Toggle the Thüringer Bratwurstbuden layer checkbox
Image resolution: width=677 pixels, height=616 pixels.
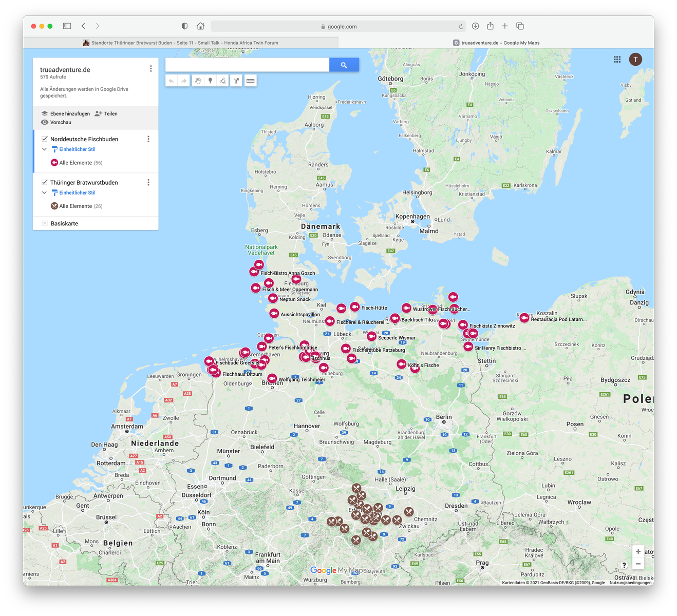(x=45, y=182)
